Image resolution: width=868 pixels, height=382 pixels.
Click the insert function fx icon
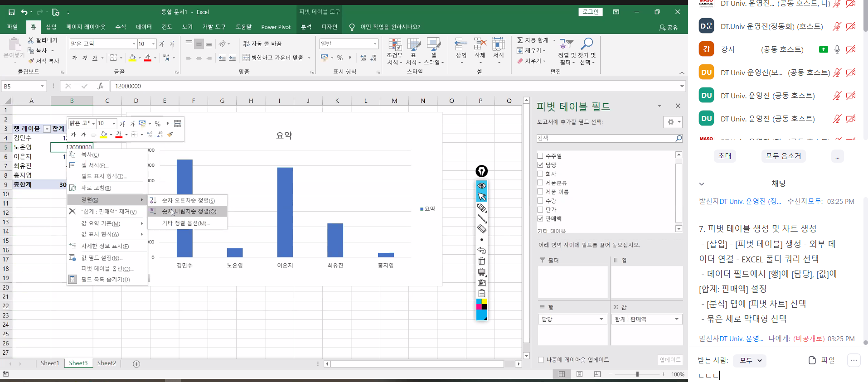pos(100,86)
